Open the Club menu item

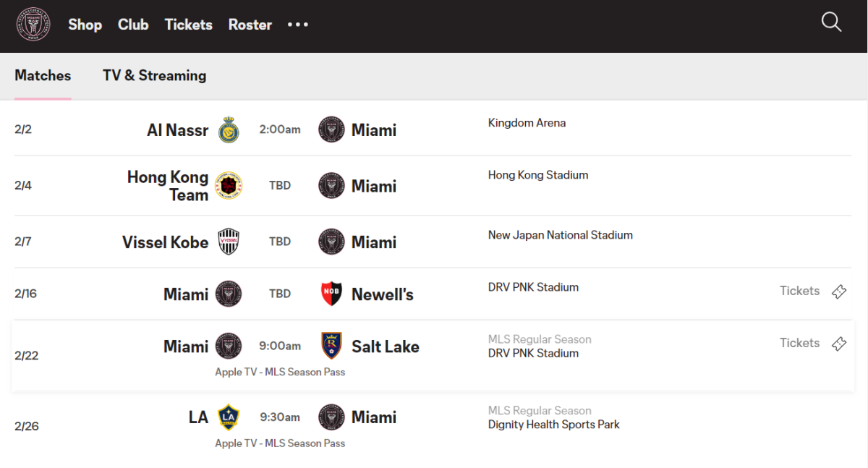tap(133, 25)
